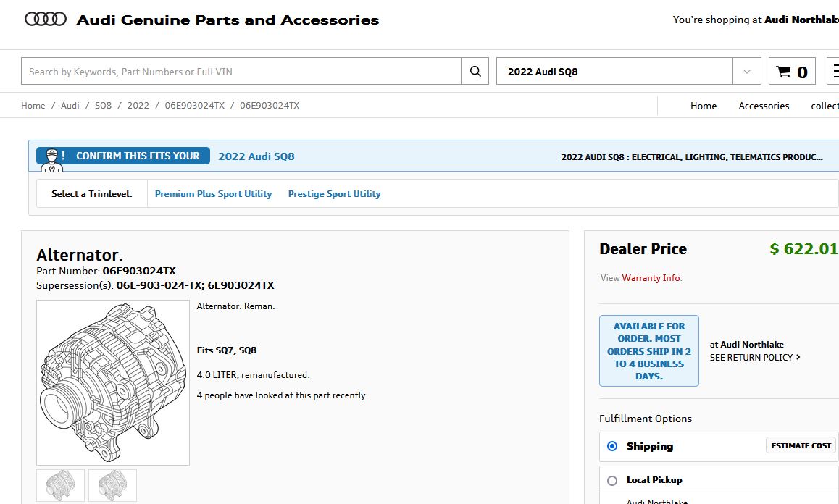This screenshot has height=504, width=839.
Task: Expand the 2022 Audi SQ8 vehicle dropdown arrow
Action: tap(747, 71)
